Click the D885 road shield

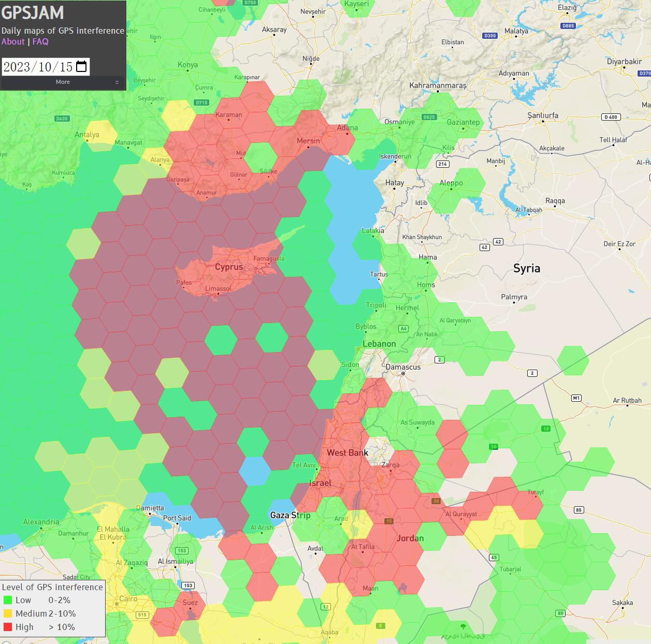(x=568, y=26)
